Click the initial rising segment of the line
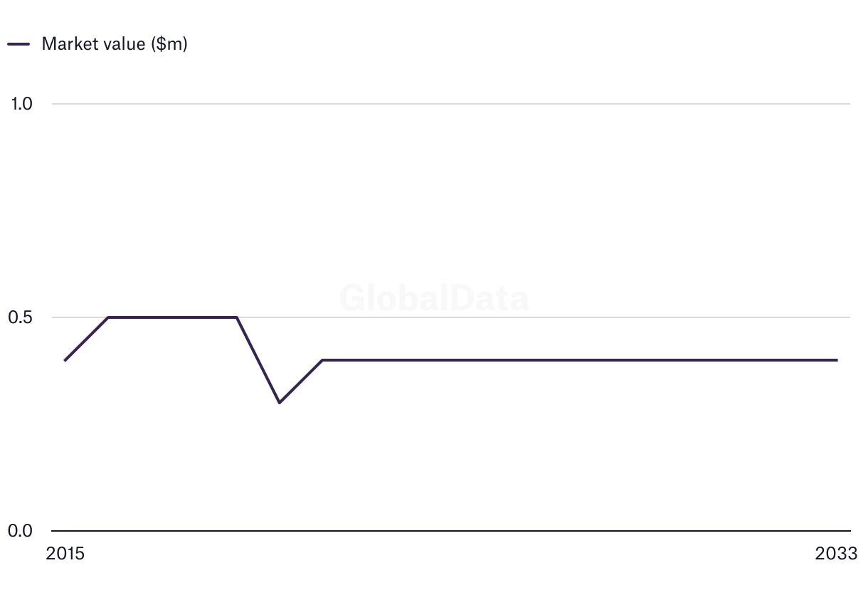868x595 pixels. [x=86, y=339]
